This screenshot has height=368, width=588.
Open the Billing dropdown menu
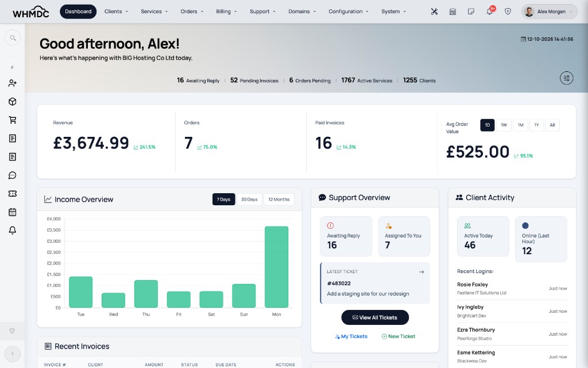pos(226,11)
